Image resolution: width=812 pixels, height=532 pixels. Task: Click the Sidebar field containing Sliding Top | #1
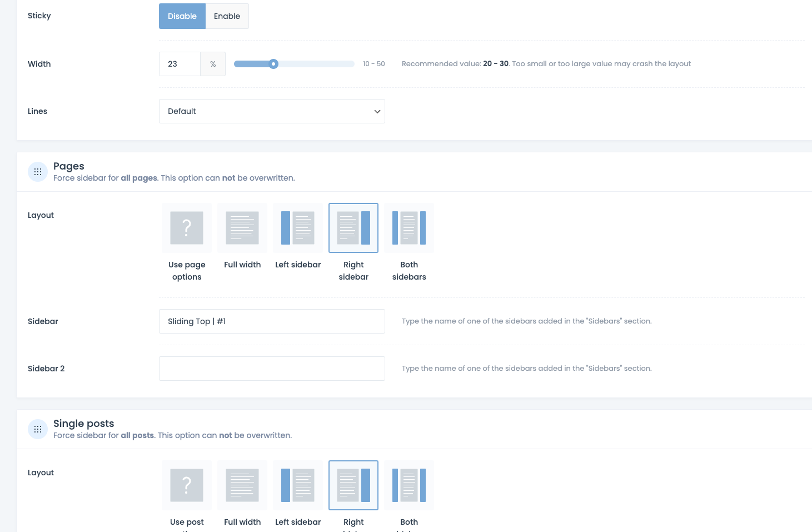coord(272,321)
